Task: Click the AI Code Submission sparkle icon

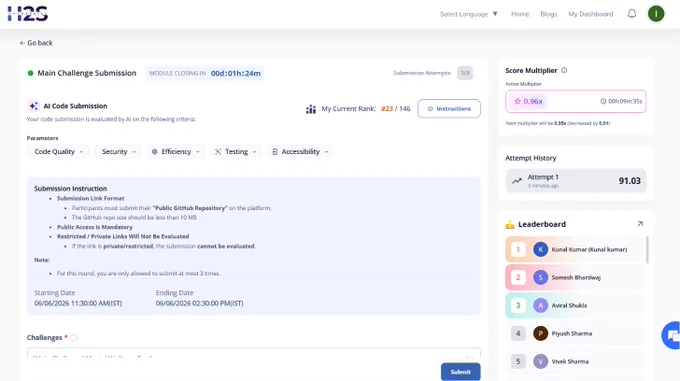Action: [33, 106]
